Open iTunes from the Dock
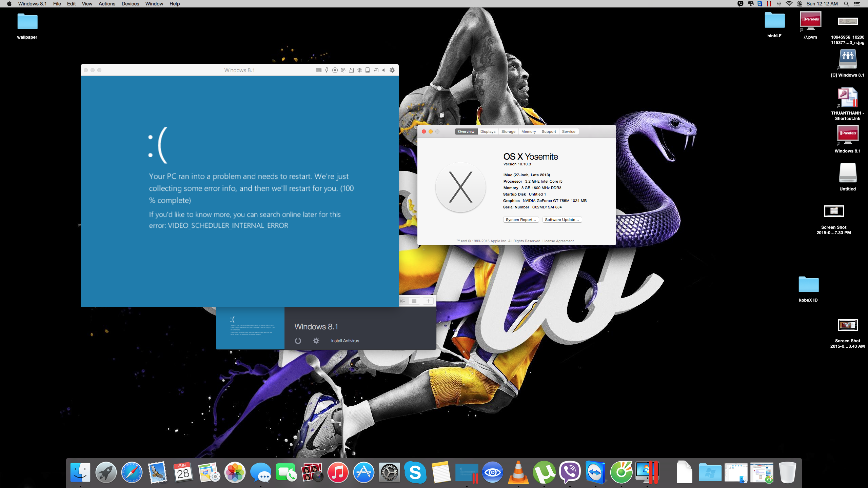The width and height of the screenshot is (868, 488). [x=338, y=472]
